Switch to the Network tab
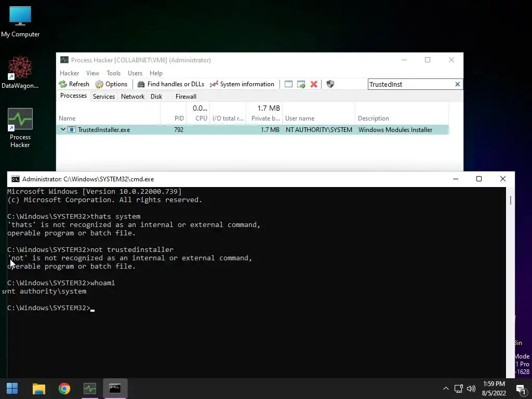 pos(132,96)
